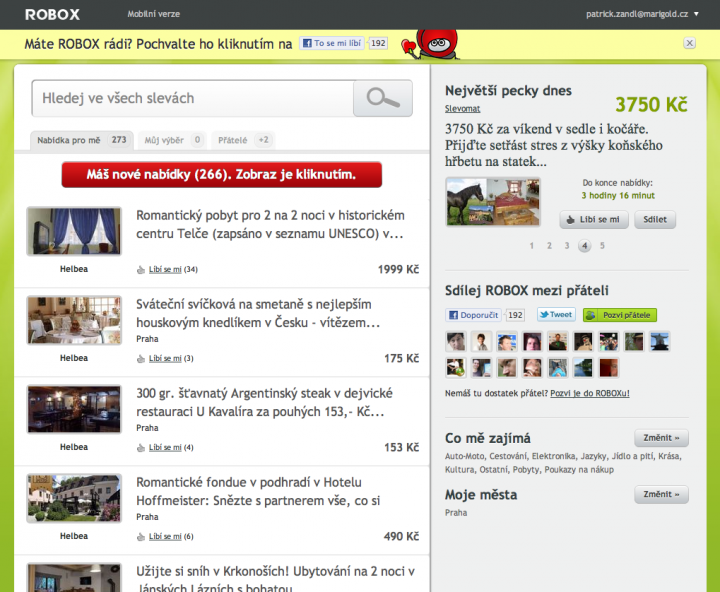Click thumbs-up icon on the 1999 Kč offer
The width and height of the screenshot is (720, 592).
[x=141, y=270]
